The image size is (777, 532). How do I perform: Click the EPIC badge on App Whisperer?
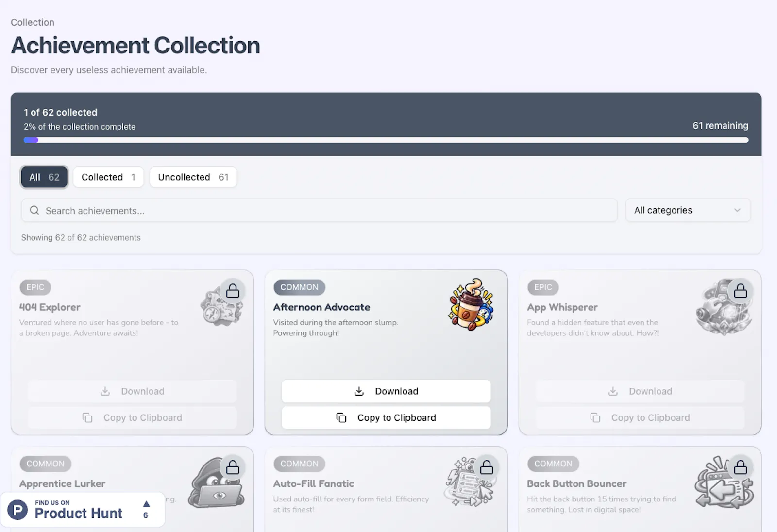543,287
